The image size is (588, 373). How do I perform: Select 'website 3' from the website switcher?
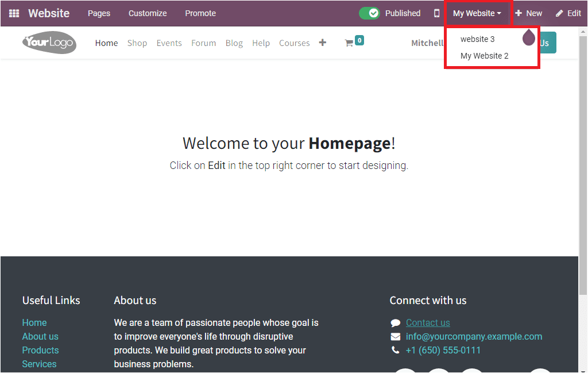477,39
